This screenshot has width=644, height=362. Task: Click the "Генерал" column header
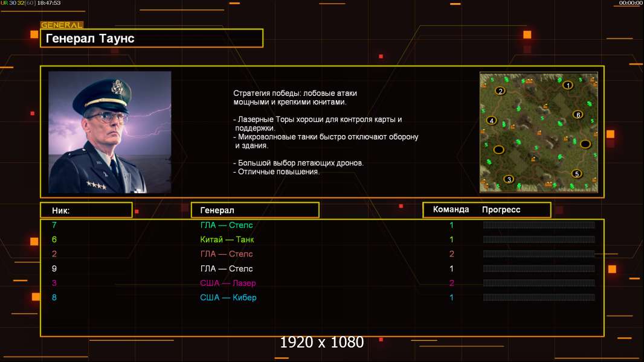tap(255, 211)
